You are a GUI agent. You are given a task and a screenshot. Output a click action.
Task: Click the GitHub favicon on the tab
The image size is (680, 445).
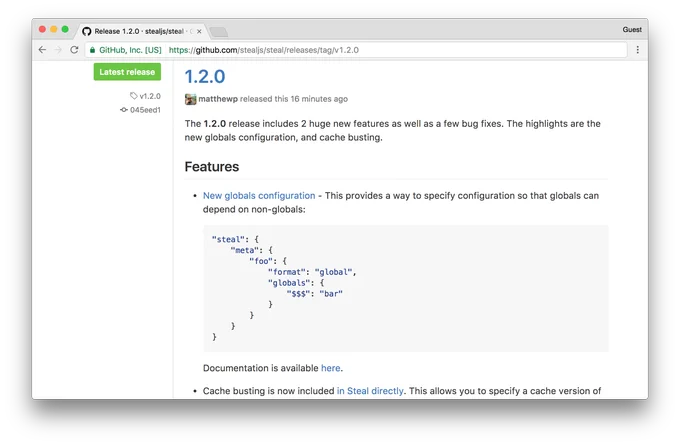coord(87,31)
